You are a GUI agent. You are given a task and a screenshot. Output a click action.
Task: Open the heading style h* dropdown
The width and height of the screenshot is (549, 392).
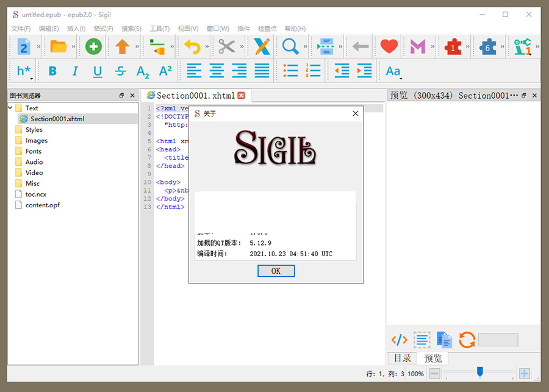[24, 71]
